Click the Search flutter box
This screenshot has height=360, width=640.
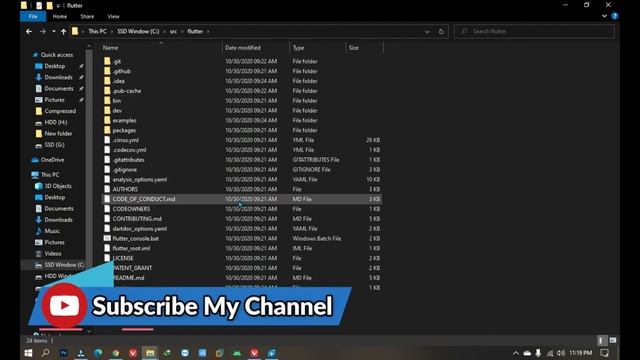pos(534,31)
